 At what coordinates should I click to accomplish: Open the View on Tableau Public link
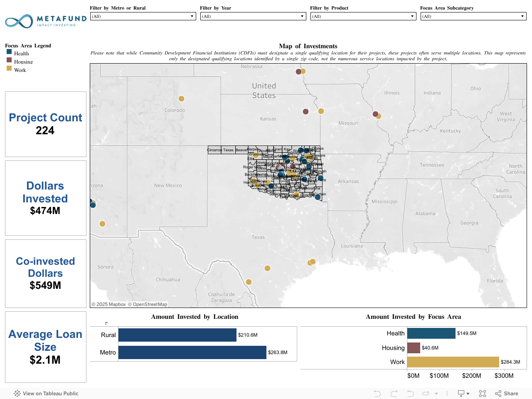[46, 394]
